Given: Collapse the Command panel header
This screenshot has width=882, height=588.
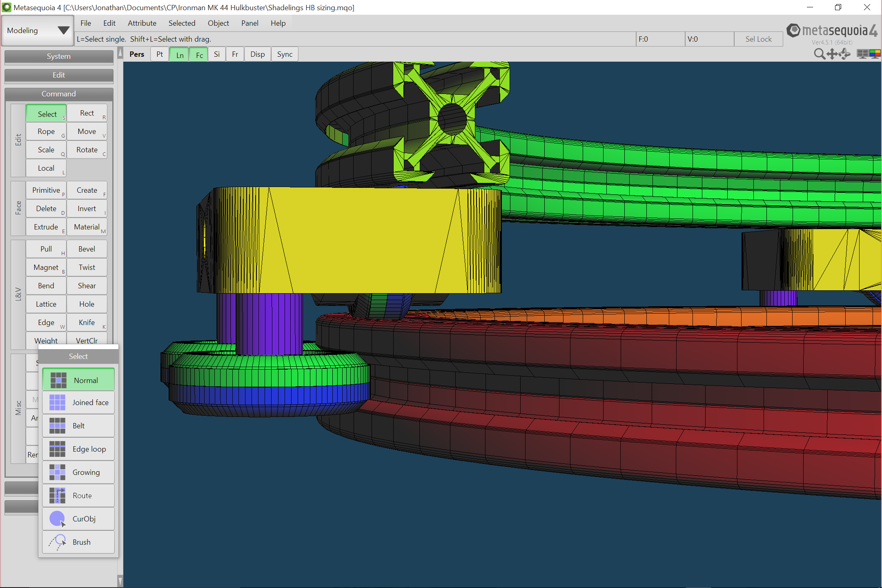Looking at the screenshot, I should (x=59, y=94).
